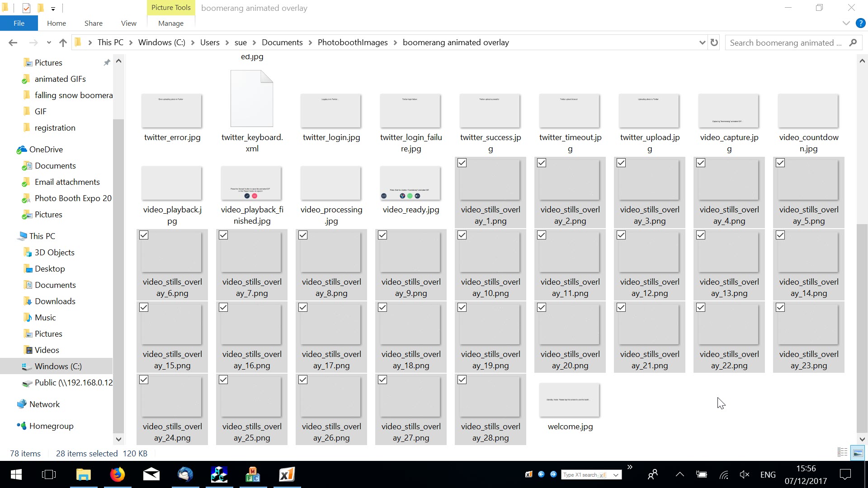Open the Mail app from the taskbar
Viewport: 868px width, 488px height.
coord(151,474)
